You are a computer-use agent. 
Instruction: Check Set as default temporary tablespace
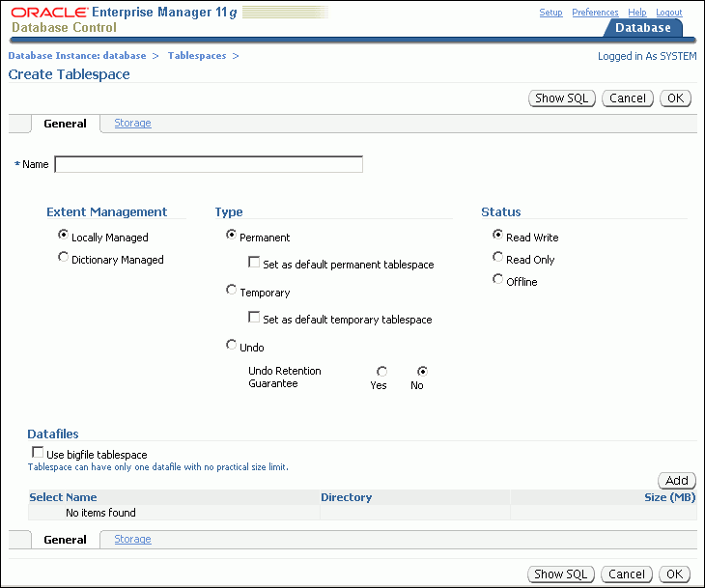254,318
